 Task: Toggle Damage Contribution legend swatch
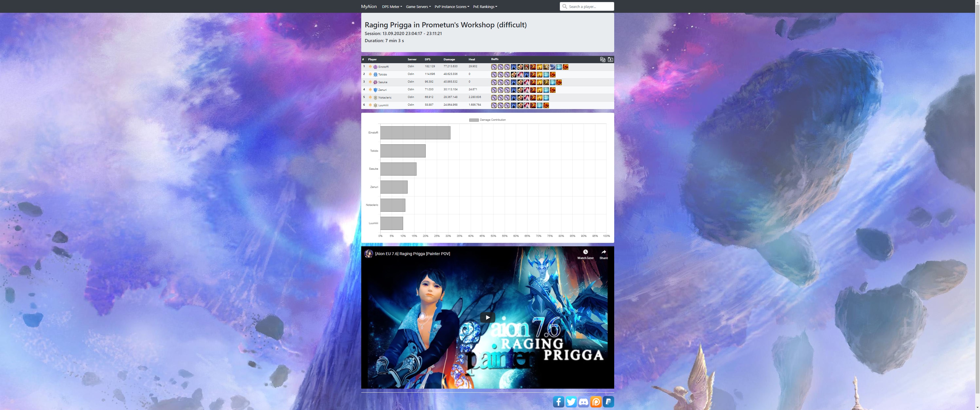coord(474,120)
